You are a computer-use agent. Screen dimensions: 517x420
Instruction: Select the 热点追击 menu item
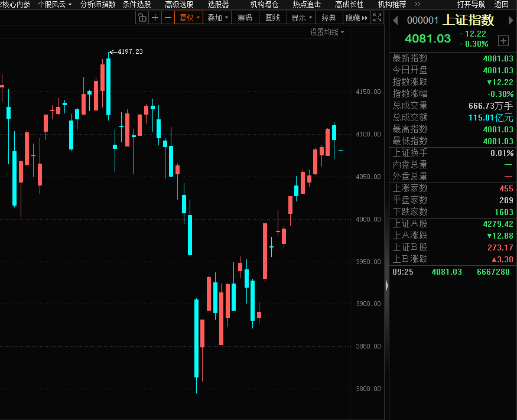(x=307, y=4)
